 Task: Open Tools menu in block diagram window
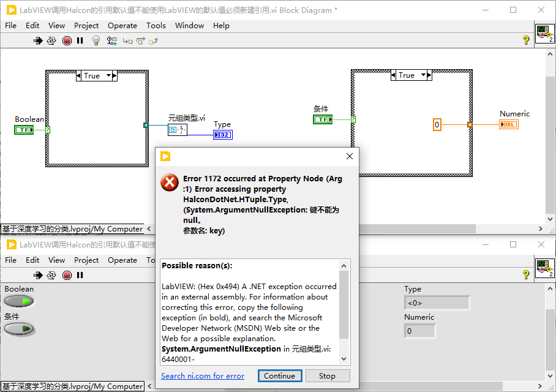tap(156, 26)
